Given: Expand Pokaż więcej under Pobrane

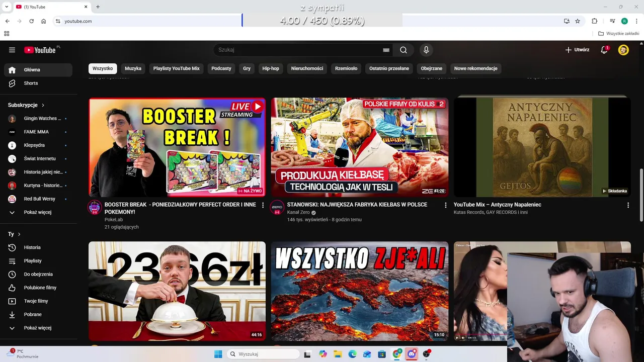Looking at the screenshot, I should click(38, 328).
